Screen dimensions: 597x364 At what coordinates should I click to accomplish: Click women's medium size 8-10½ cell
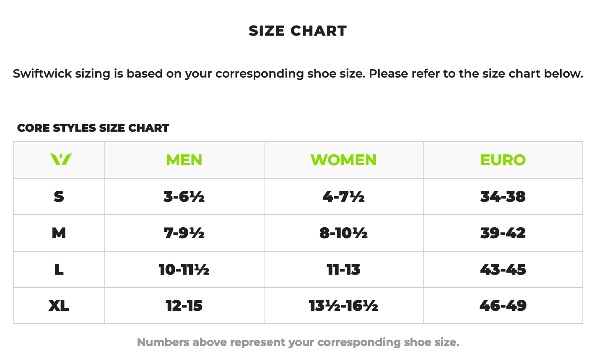(x=343, y=233)
